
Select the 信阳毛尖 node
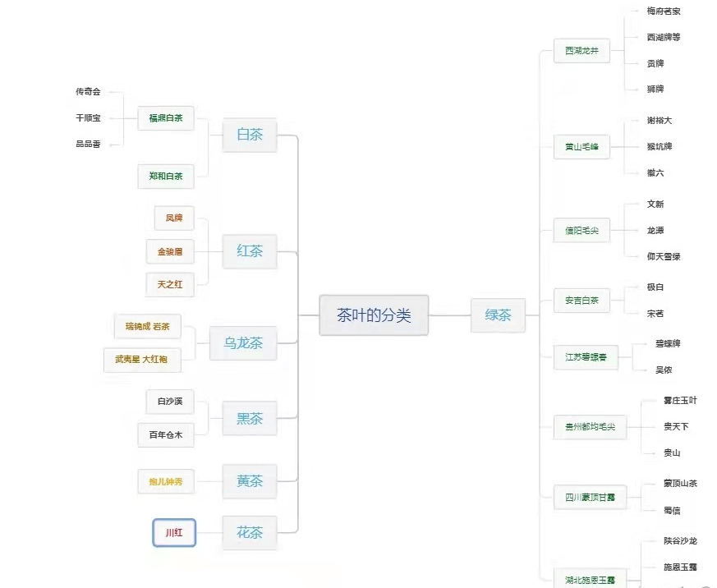581,231
